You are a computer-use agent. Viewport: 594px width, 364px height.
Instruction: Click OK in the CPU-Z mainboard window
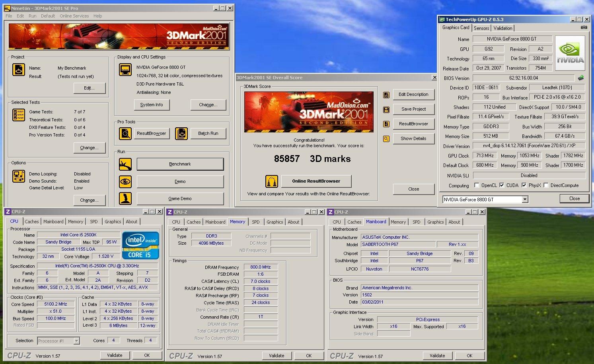point(469,356)
